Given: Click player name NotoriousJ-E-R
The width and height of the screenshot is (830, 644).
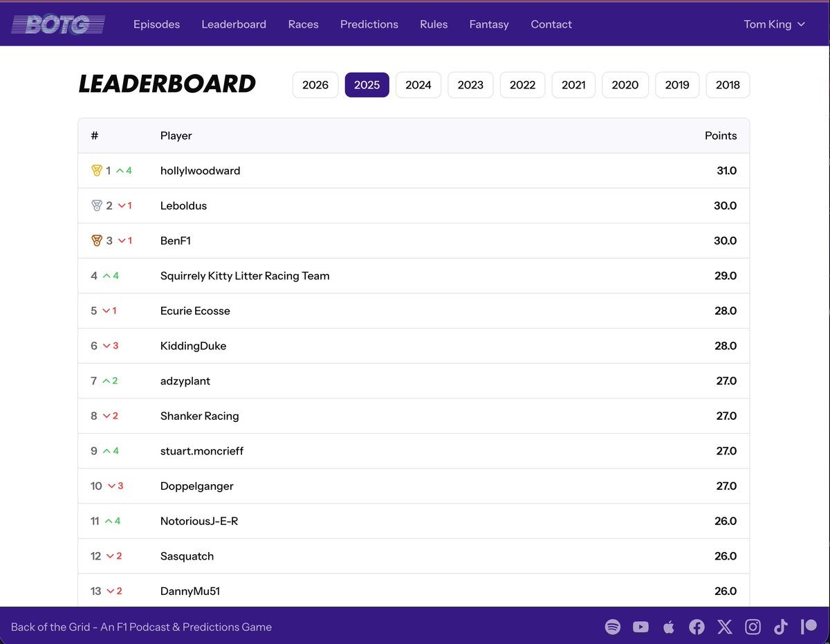Looking at the screenshot, I should tap(199, 521).
